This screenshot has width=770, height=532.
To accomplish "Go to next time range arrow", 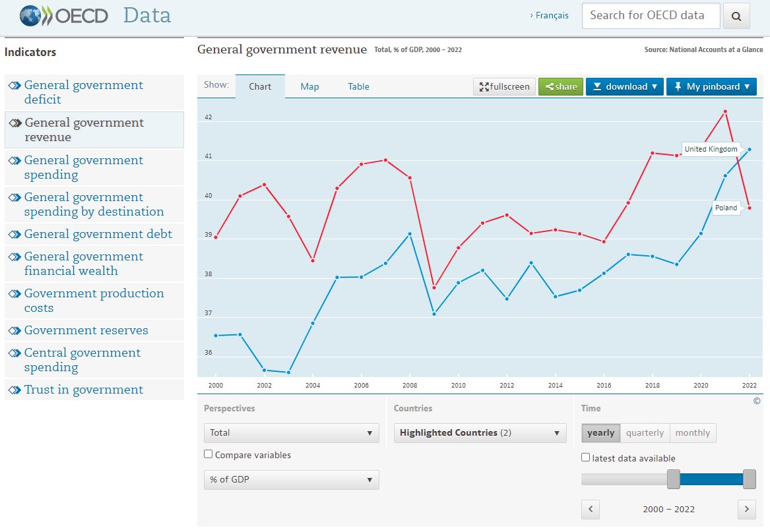I will (x=746, y=509).
